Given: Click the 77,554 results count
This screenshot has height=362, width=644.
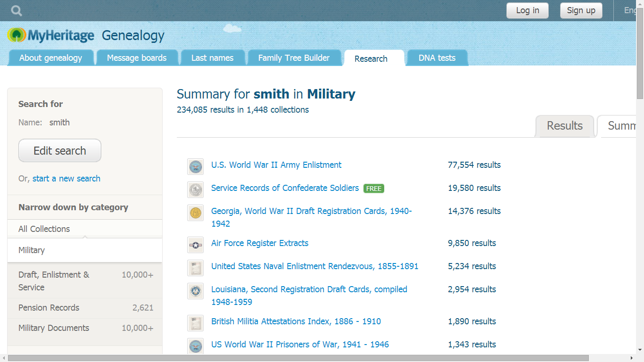Looking at the screenshot, I should click(474, 165).
